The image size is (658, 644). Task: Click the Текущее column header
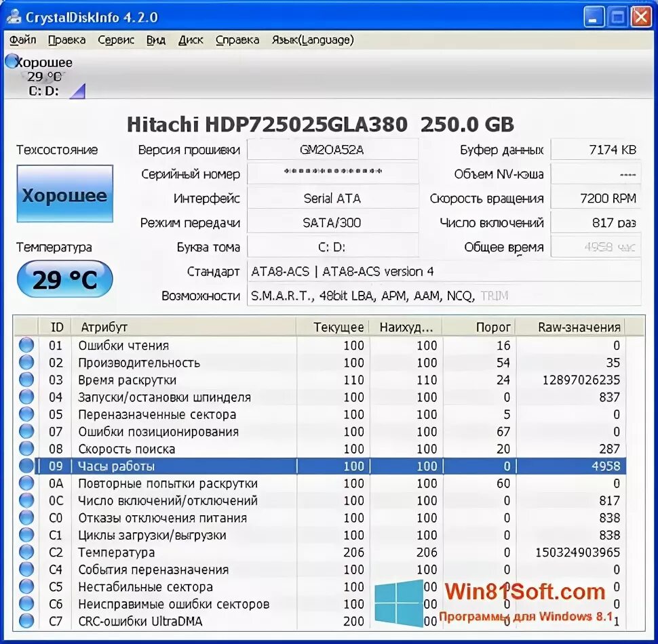333,327
